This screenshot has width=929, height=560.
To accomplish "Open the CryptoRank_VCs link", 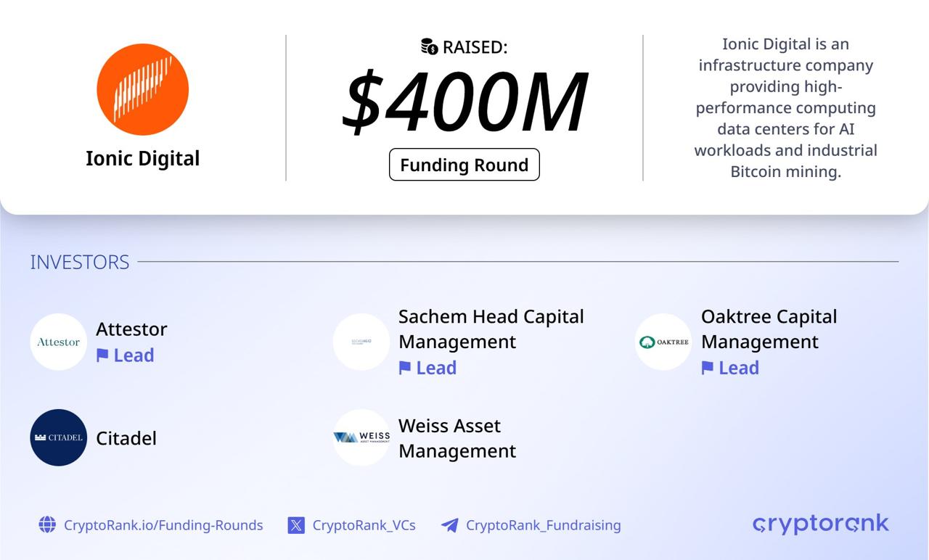I will [364, 524].
